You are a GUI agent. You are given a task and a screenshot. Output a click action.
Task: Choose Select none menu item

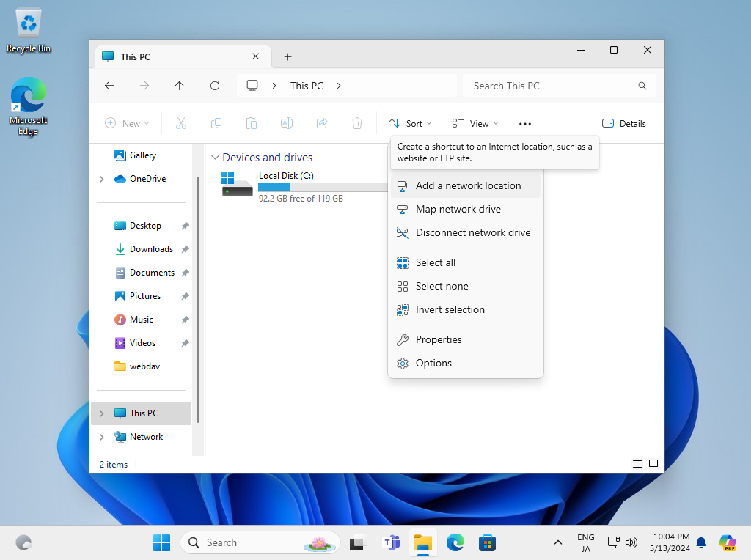pos(466,286)
